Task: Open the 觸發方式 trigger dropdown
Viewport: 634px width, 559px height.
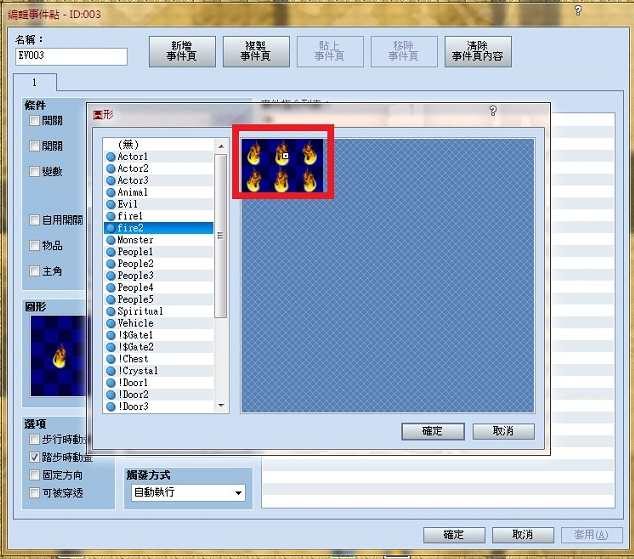Action: (188, 493)
